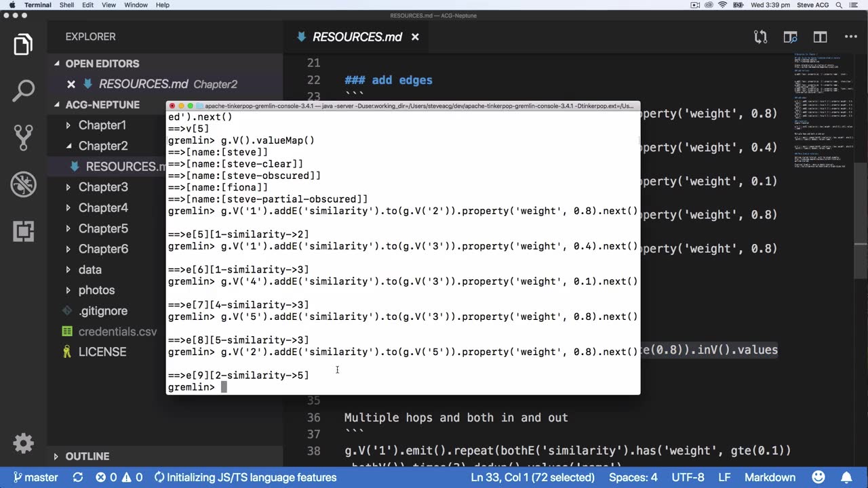The image size is (868, 488).
Task: Click the master branch indicator
Action: click(37, 477)
